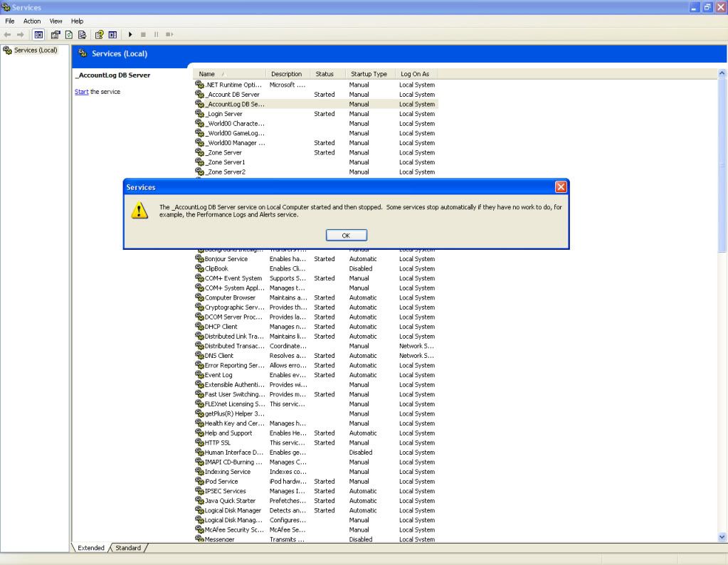Viewport: 728px width, 565px height.
Task: Open the Action menu
Action: [32, 21]
